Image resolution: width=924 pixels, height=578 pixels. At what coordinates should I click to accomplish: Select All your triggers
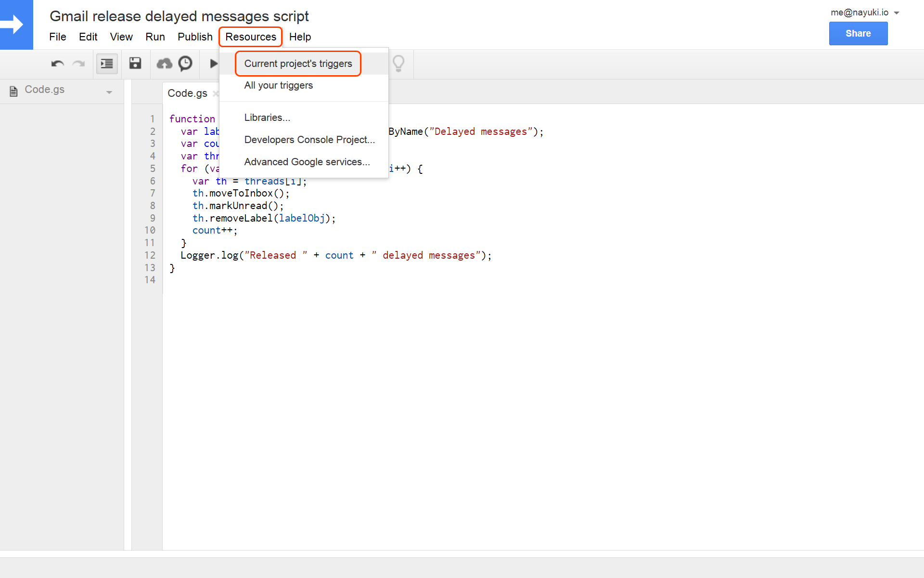304,85
